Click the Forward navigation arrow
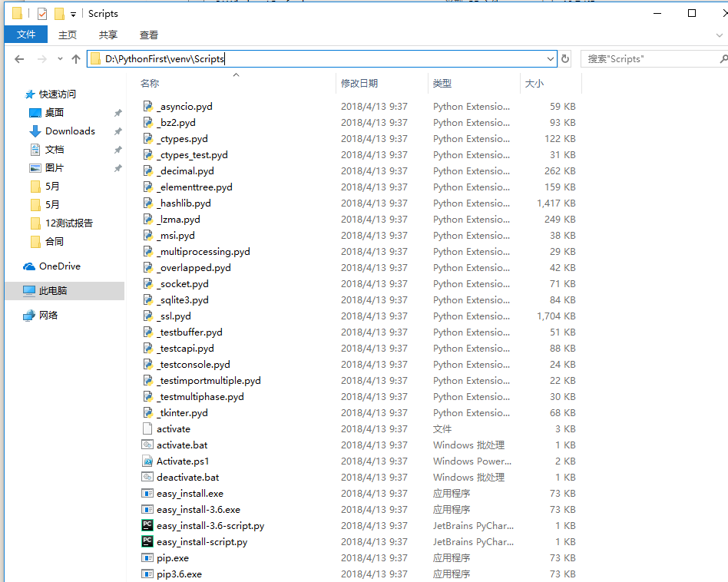The width and height of the screenshot is (728, 582). (x=41, y=59)
